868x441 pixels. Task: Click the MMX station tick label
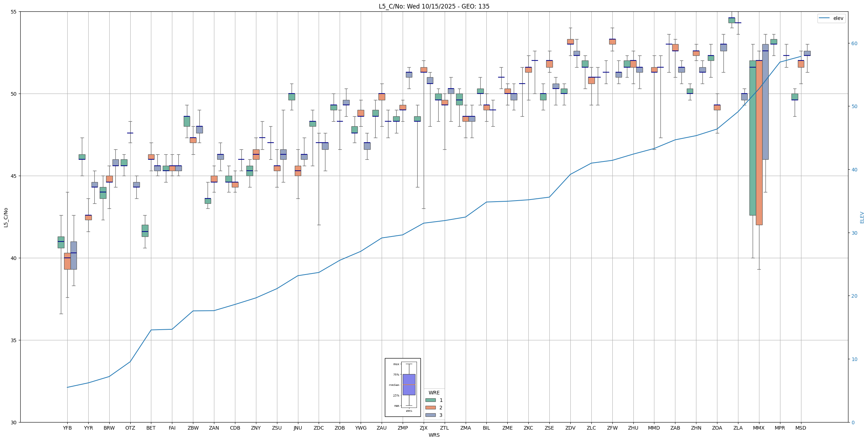(759, 428)
